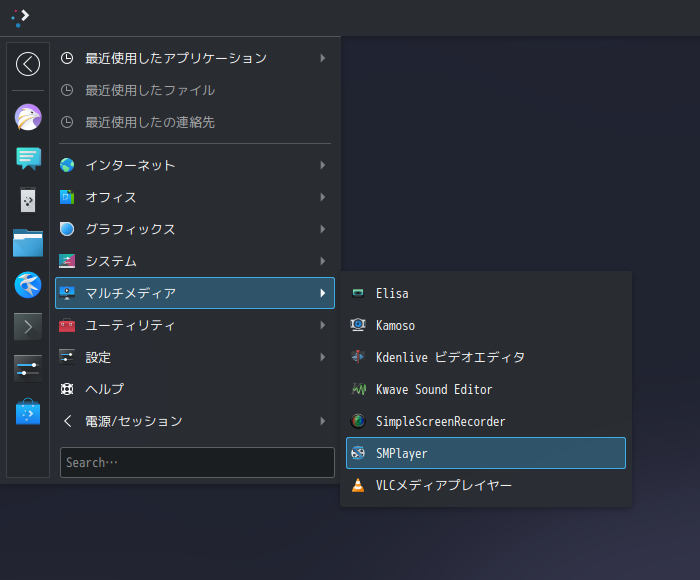
Task: Launch Kwave Sound Editor
Action: tap(486, 389)
